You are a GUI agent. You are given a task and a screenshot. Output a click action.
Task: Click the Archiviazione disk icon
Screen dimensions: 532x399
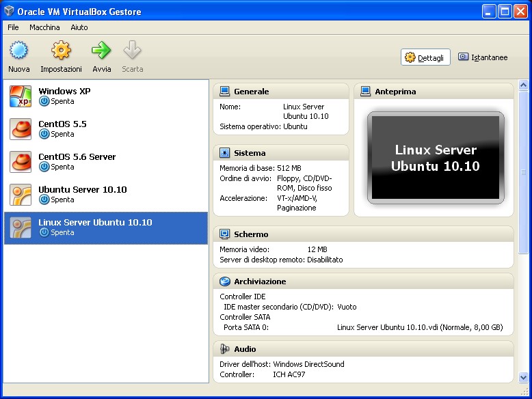[x=224, y=281]
